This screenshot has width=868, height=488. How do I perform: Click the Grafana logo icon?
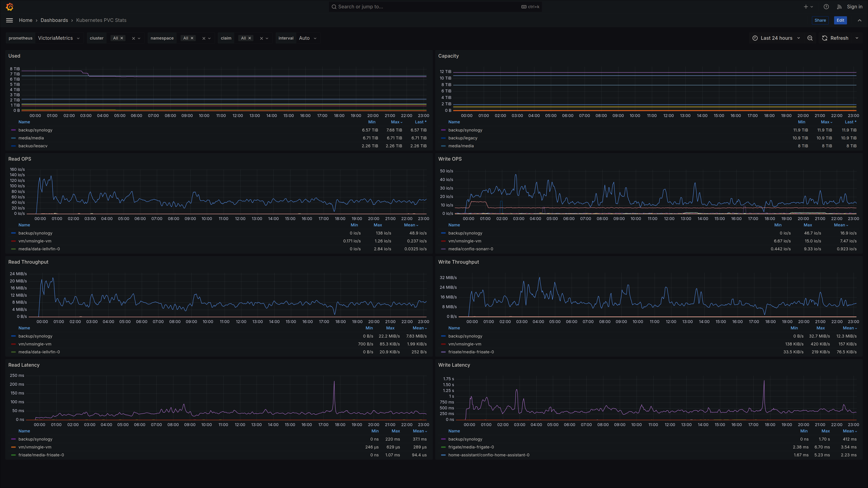pyautogui.click(x=10, y=7)
